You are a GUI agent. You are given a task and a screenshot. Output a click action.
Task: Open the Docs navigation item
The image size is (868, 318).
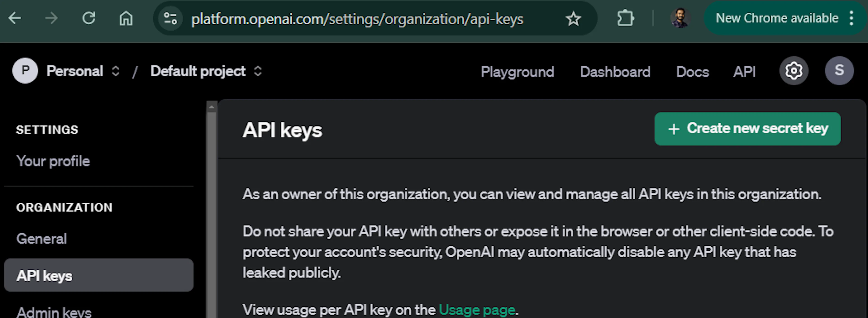coord(692,72)
